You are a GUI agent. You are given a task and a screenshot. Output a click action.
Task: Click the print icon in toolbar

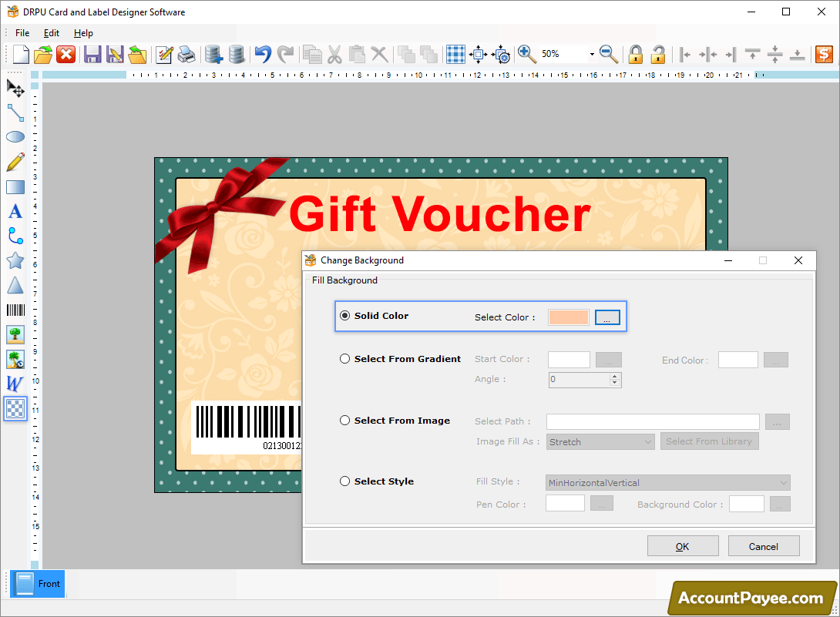186,54
